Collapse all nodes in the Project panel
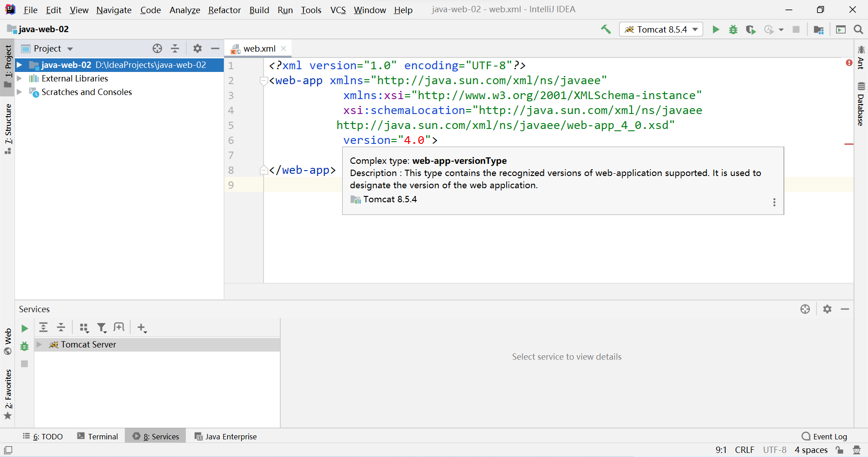Viewport: 868px width, 457px height. pos(175,48)
